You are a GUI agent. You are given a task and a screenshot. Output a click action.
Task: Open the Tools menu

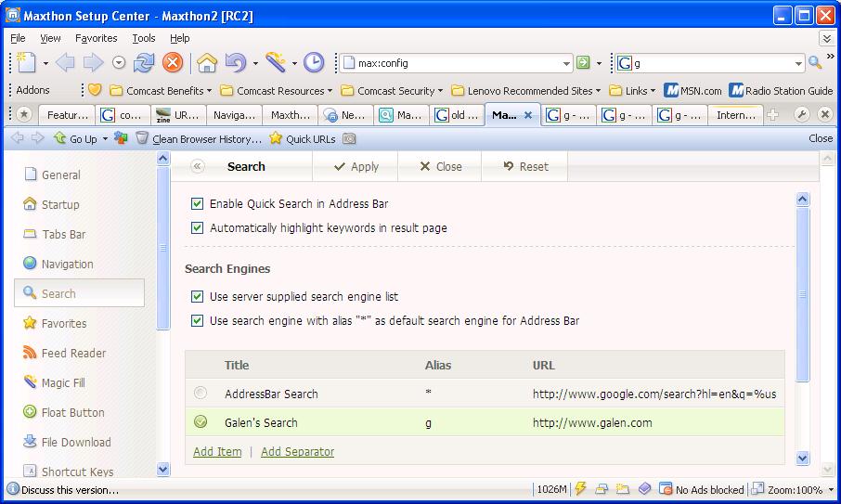(x=144, y=38)
